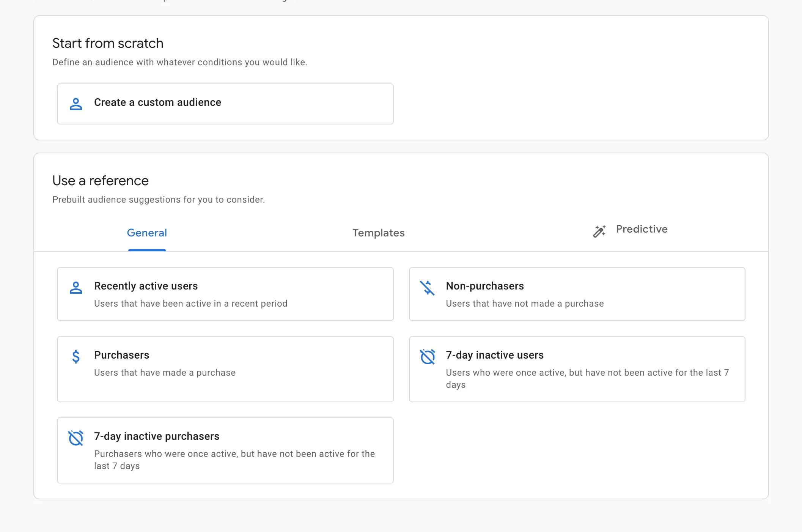Click the alarm-off icon for 7-day inactive users

tap(428, 357)
